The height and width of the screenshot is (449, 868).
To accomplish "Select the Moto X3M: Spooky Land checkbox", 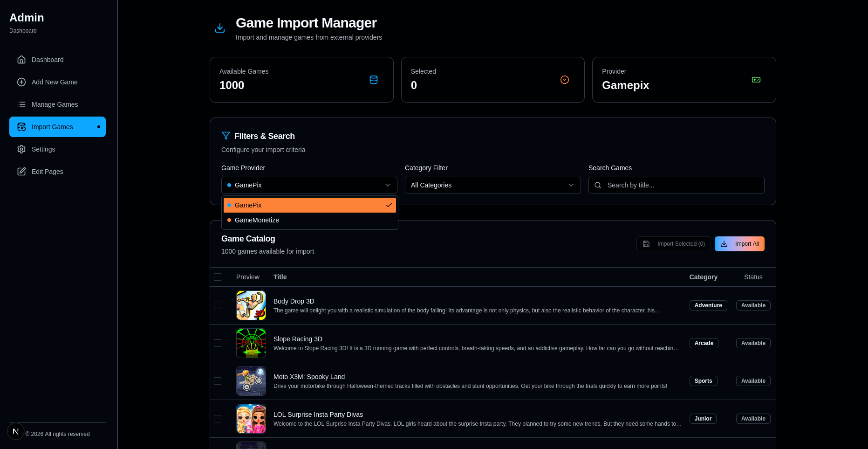I will (x=218, y=381).
